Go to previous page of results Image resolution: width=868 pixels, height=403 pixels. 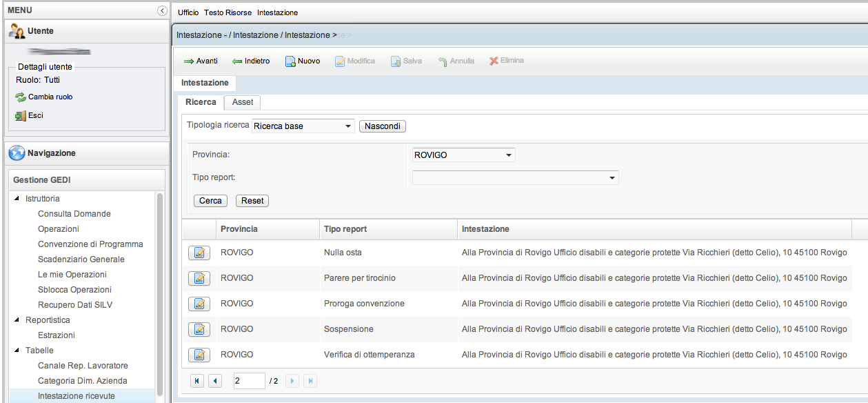[x=215, y=381]
